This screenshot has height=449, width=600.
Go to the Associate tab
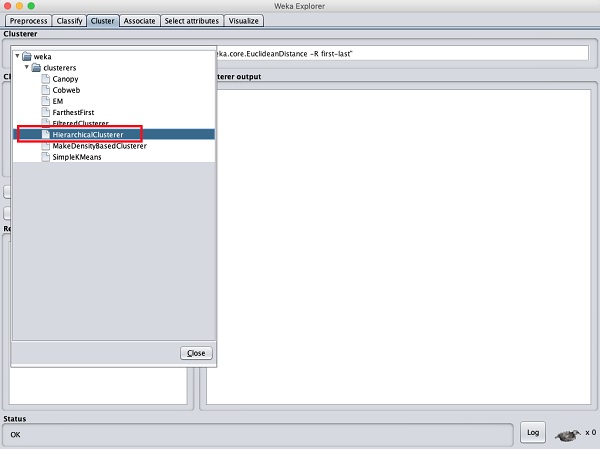click(139, 21)
